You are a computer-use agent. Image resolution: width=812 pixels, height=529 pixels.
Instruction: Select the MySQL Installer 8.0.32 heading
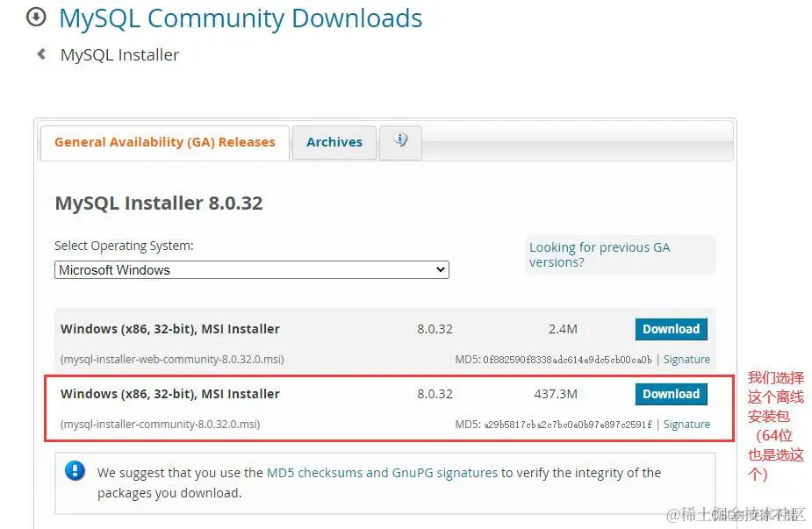159,203
